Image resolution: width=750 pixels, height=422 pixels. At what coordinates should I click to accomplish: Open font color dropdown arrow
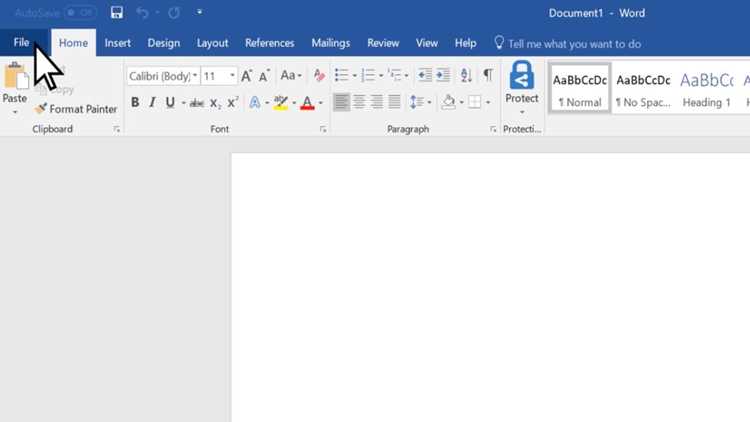coord(320,102)
